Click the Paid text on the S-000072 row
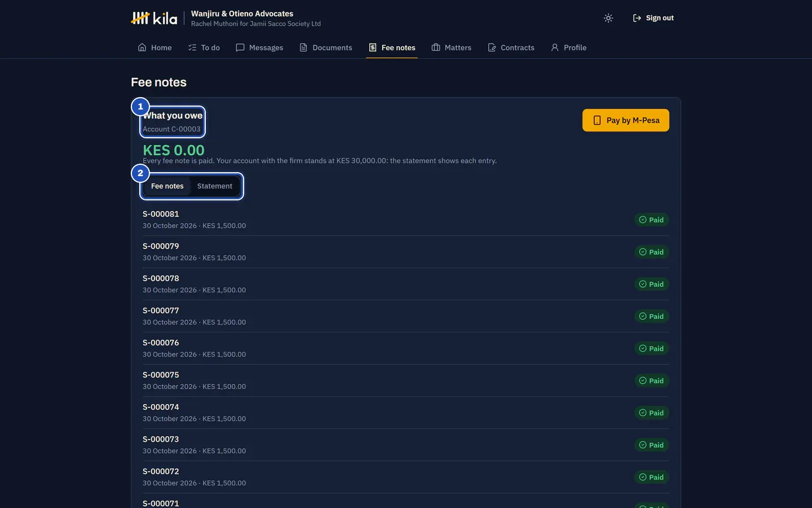The width and height of the screenshot is (812, 508). pyautogui.click(x=656, y=477)
